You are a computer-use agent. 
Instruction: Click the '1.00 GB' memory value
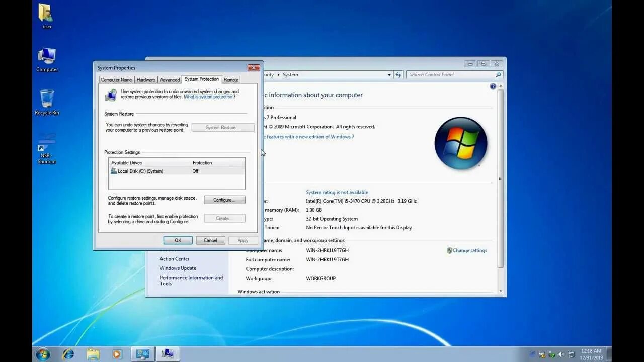(314, 210)
